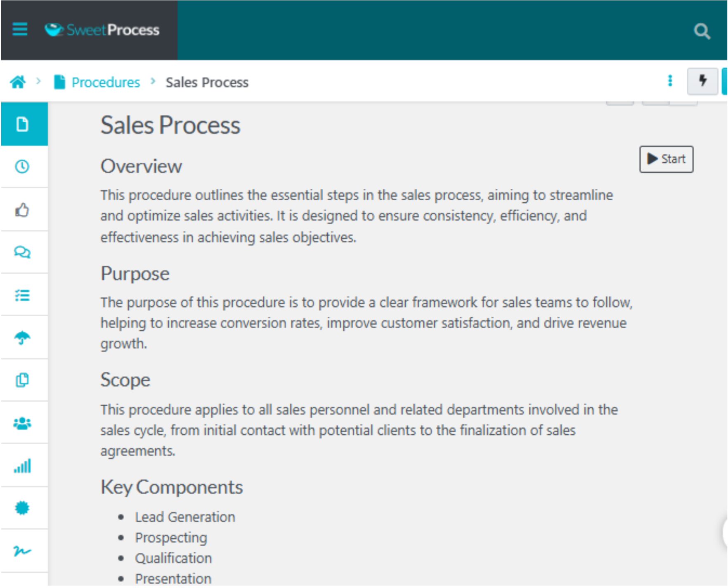Click the Lead Generation bullet item
Screen dimensions: 728x588
coord(185,517)
